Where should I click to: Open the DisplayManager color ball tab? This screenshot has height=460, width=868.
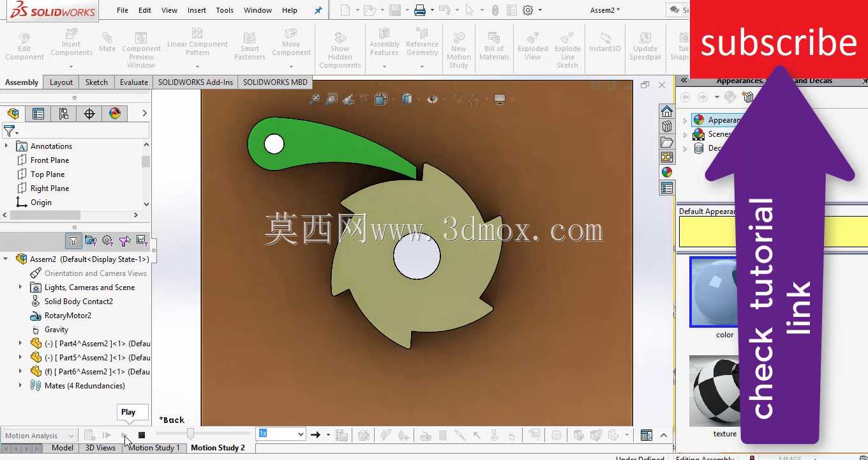tap(115, 114)
